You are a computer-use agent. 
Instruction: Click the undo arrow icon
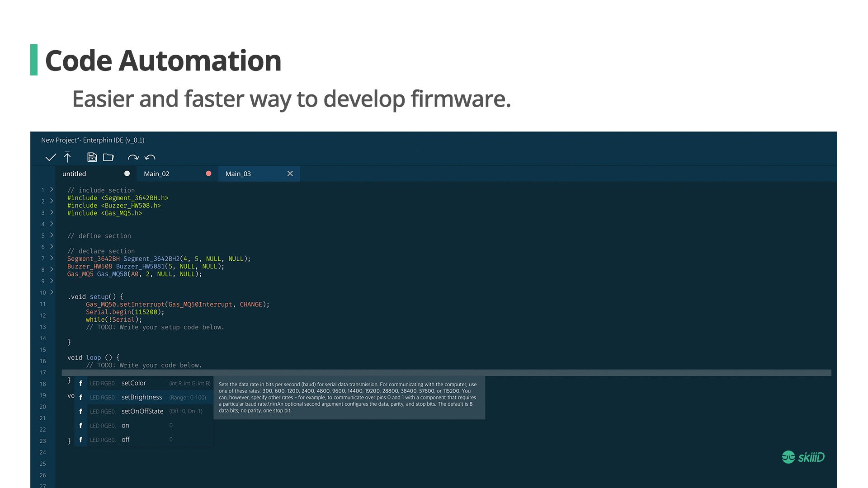[150, 157]
